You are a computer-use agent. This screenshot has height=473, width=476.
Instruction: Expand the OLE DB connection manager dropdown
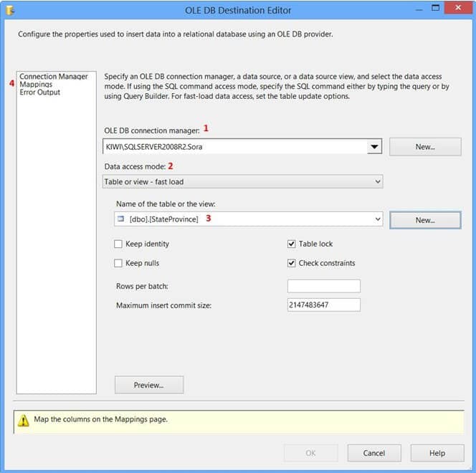[374, 147]
